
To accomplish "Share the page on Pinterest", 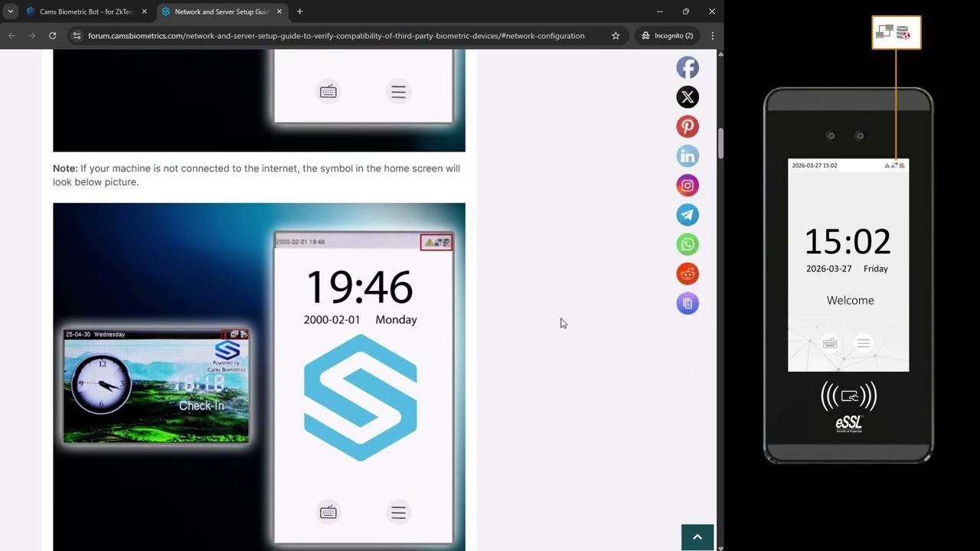I will pyautogui.click(x=688, y=126).
